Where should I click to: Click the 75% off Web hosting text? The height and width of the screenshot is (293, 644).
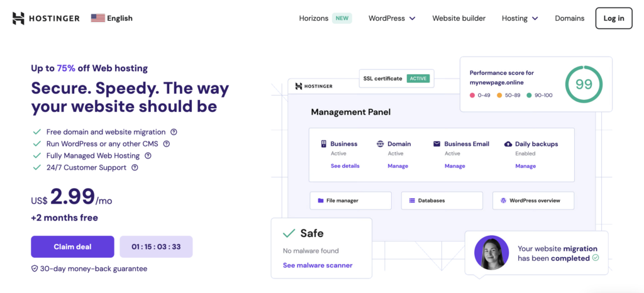pyautogui.click(x=103, y=68)
